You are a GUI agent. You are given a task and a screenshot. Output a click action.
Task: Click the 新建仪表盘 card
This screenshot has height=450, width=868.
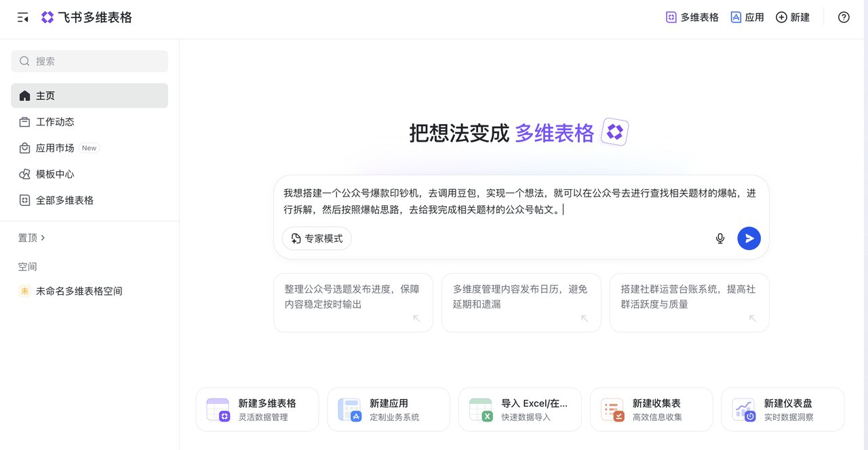click(783, 409)
